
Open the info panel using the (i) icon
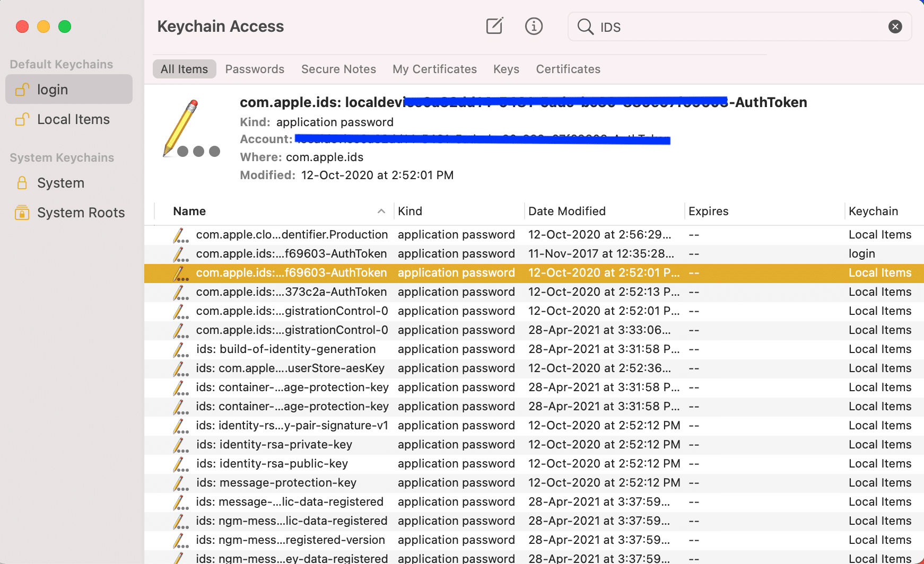coord(534,26)
